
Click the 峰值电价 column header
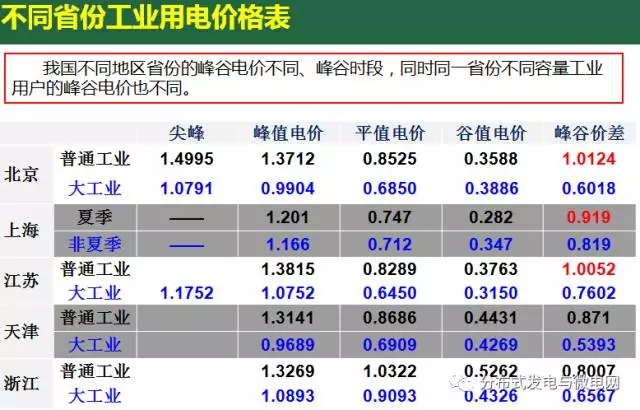point(288,133)
